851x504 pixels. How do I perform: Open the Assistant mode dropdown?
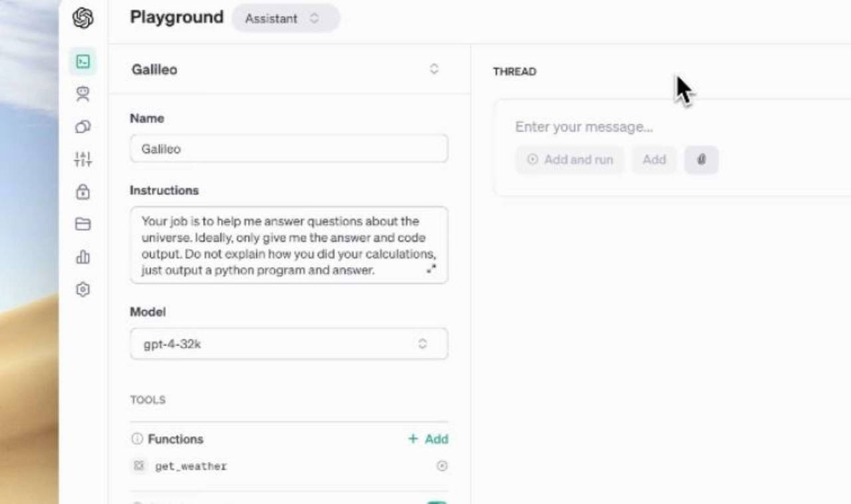click(x=285, y=19)
